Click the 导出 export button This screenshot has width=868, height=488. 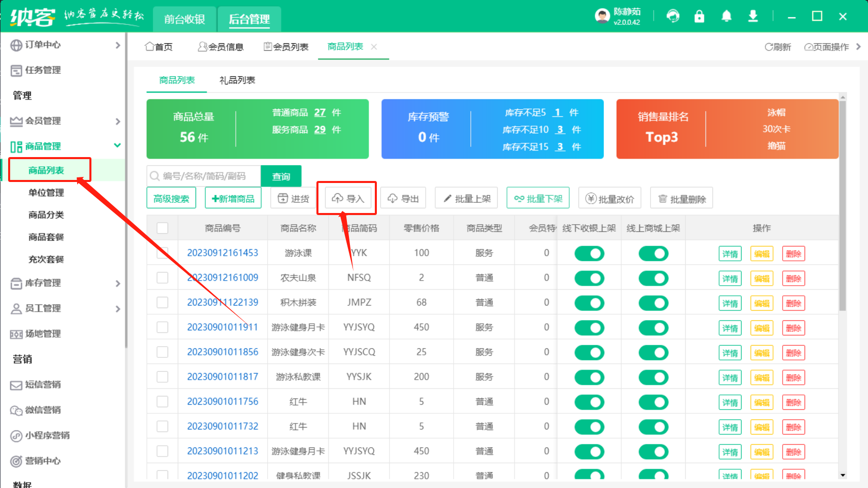coord(403,198)
